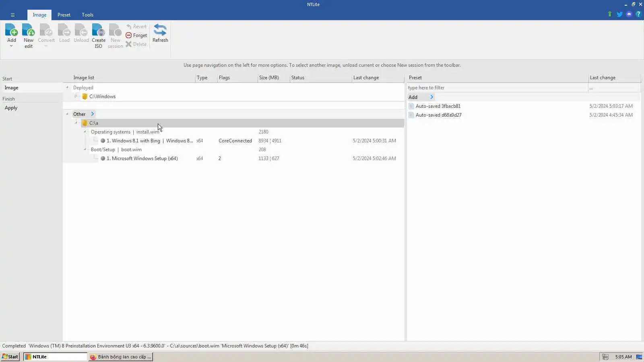This screenshot has width=644, height=362.
Task: Open the Twitter link icon
Action: pos(619,14)
